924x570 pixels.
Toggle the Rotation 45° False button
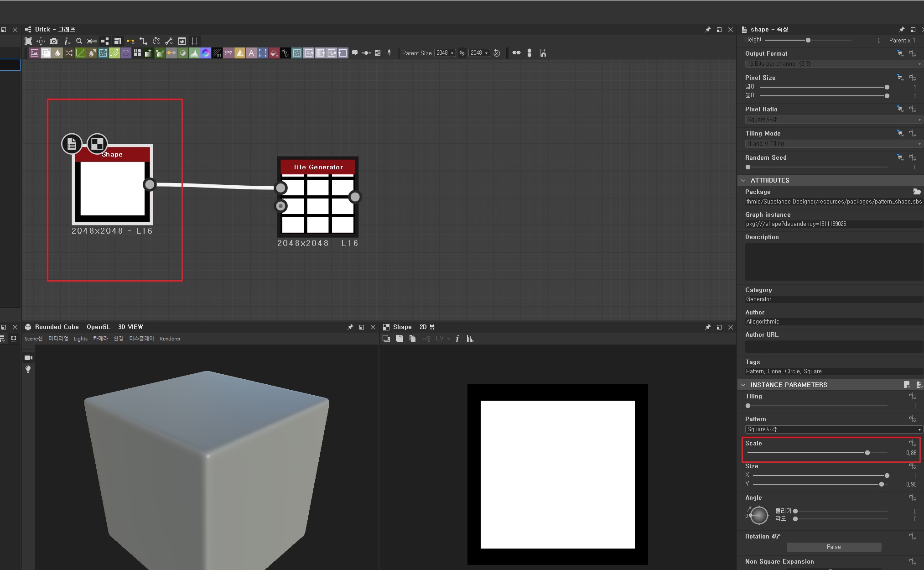click(833, 547)
